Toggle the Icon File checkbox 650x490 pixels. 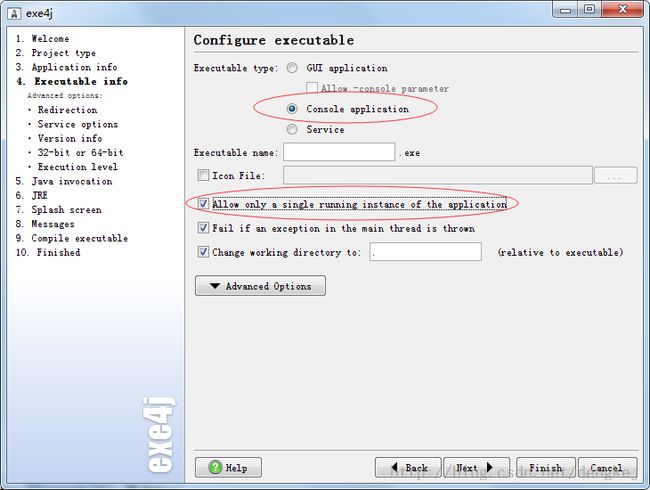pyautogui.click(x=203, y=175)
